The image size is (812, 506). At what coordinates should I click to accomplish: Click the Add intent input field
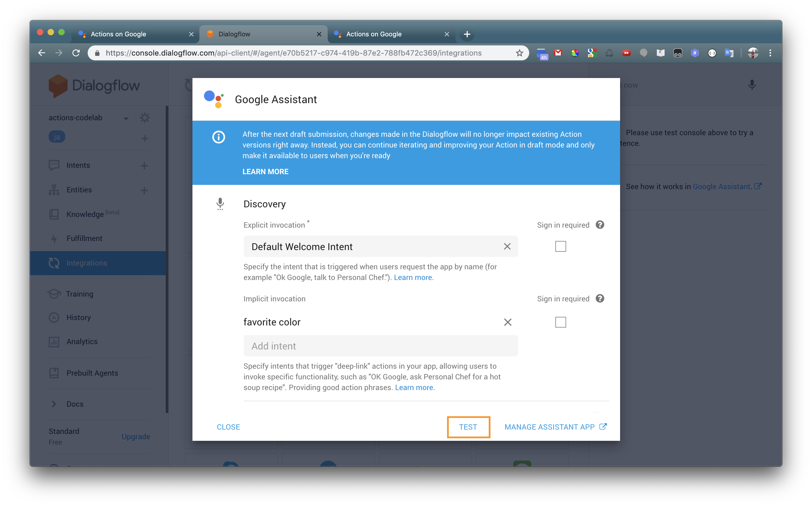(x=380, y=346)
